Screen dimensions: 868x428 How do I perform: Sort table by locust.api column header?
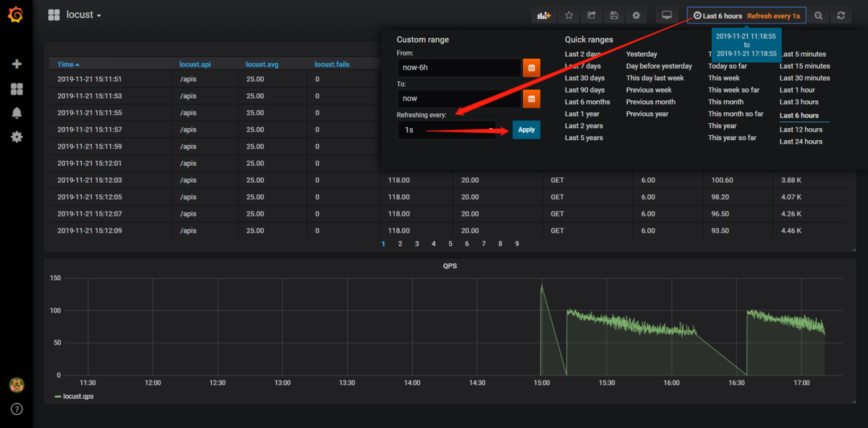[x=195, y=64]
